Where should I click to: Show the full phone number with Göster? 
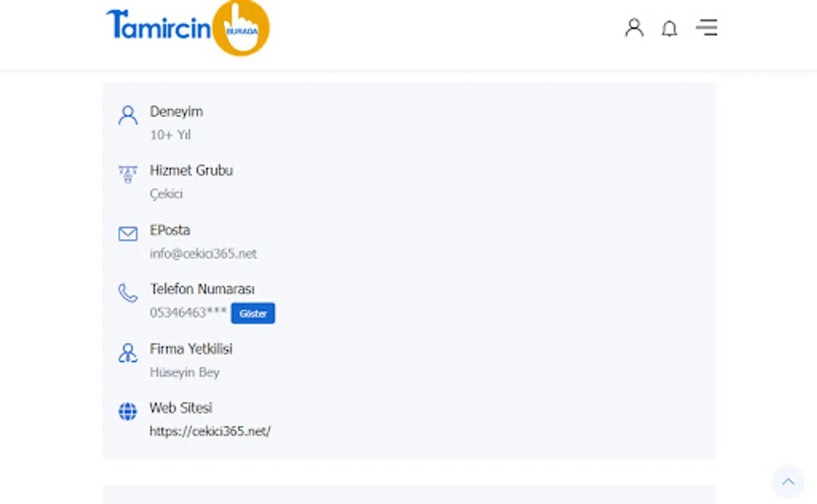(253, 314)
